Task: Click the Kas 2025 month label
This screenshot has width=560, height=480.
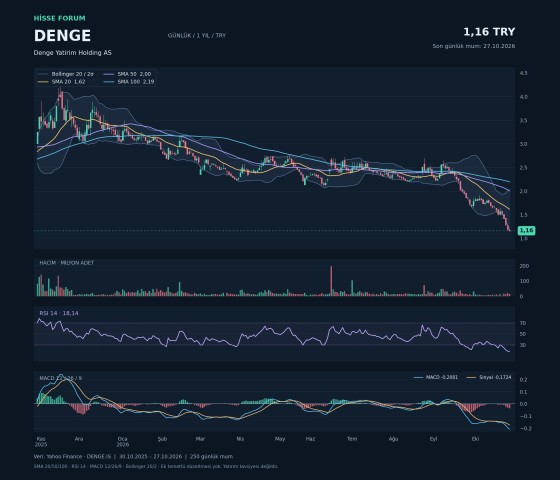Action: coord(41,442)
